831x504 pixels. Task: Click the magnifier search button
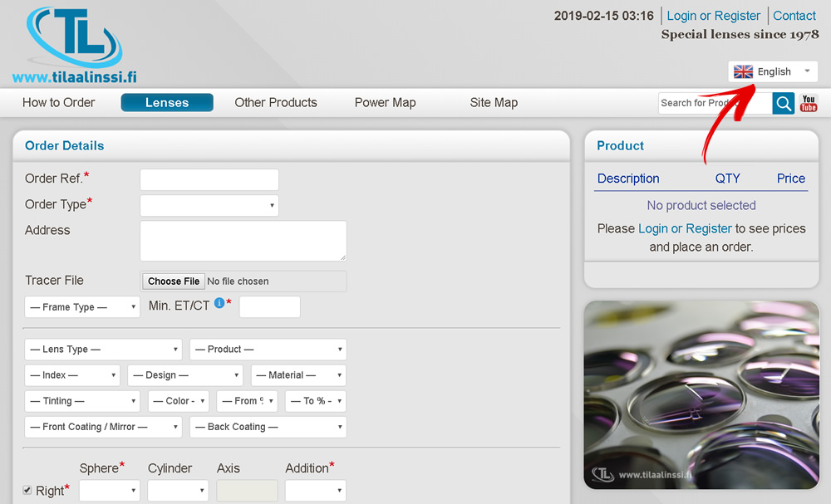tap(783, 103)
